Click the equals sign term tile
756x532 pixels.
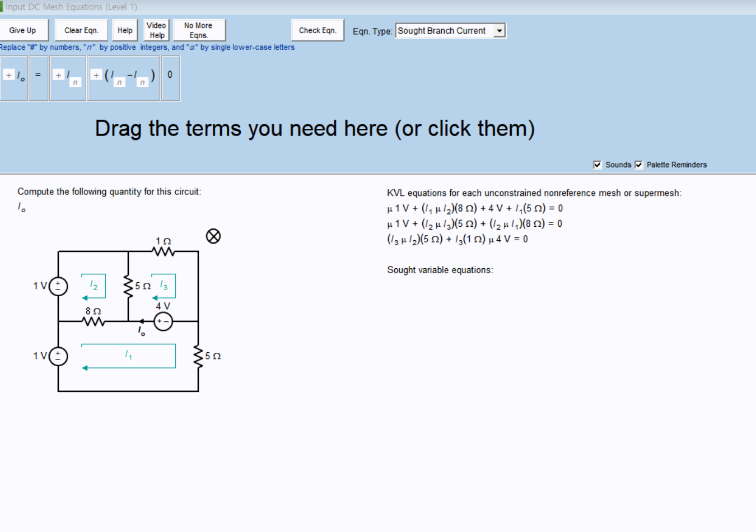pyautogui.click(x=39, y=74)
